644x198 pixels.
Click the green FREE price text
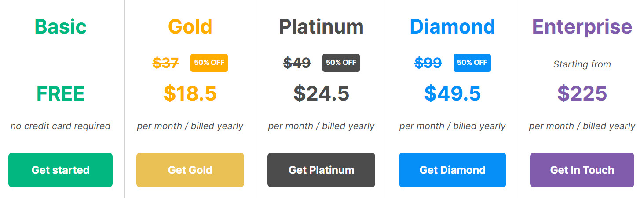61,93
